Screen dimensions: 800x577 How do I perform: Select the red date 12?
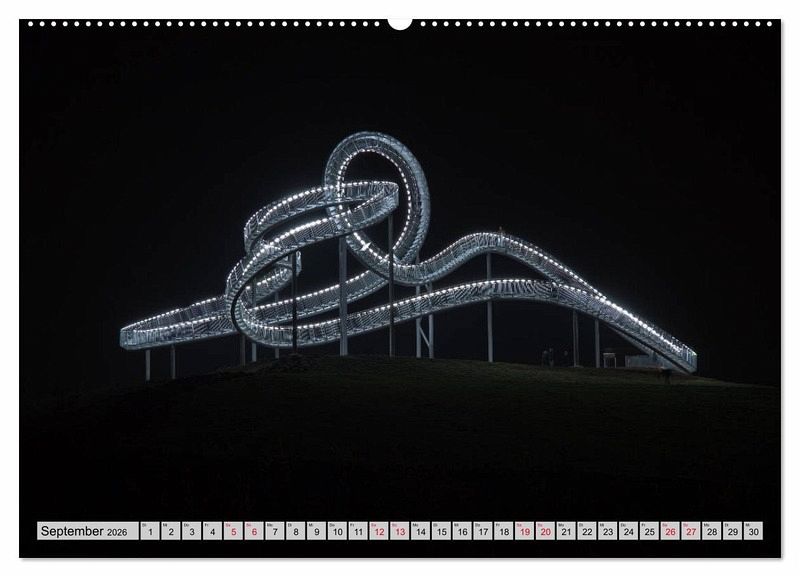tap(379, 531)
